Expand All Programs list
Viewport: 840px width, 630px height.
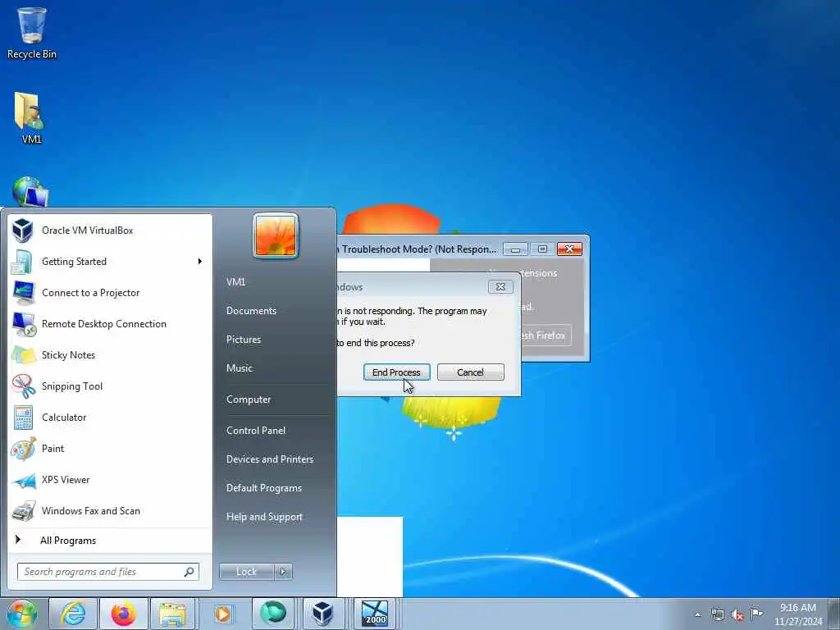click(x=110, y=540)
